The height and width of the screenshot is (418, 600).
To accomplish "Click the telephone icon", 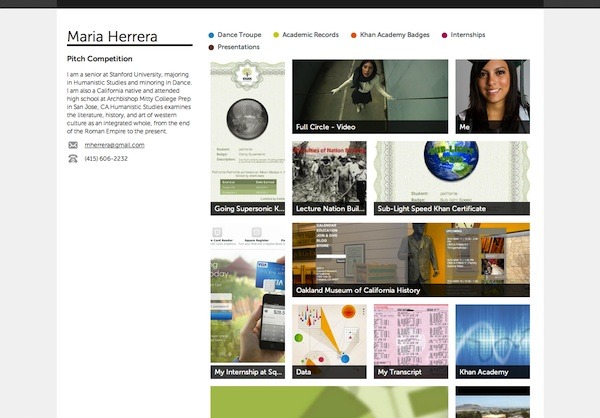I will click(73, 158).
